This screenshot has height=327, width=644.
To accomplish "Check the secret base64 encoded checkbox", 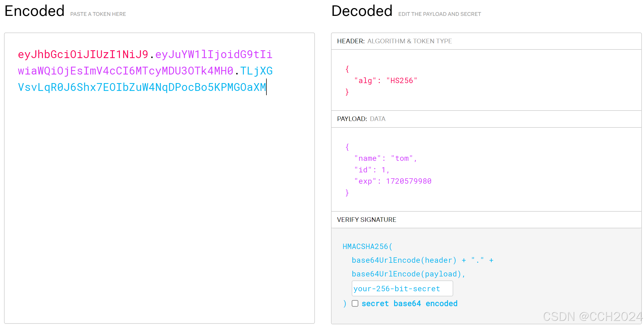I will (355, 304).
